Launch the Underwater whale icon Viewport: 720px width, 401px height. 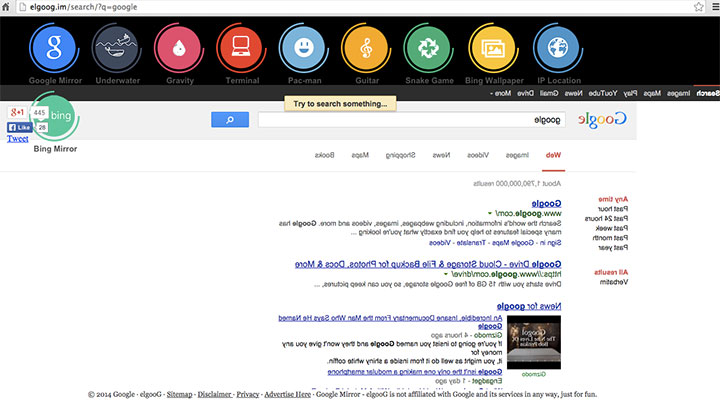click(116, 48)
